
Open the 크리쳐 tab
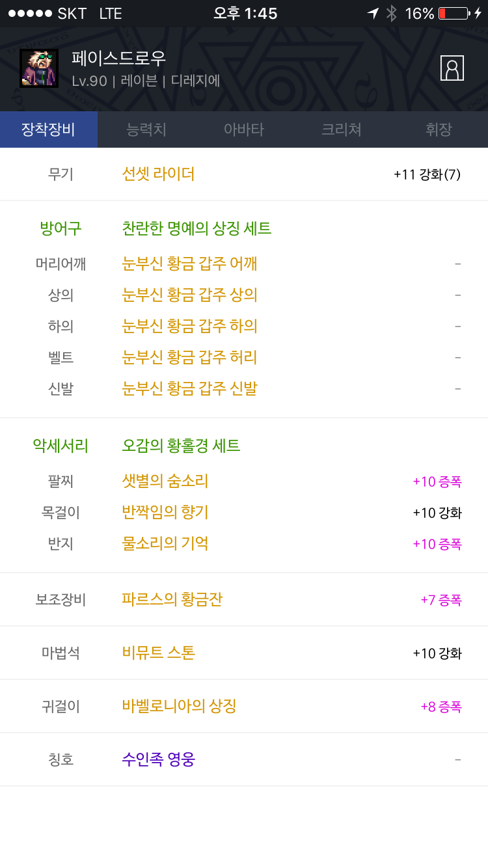pyautogui.click(x=341, y=129)
